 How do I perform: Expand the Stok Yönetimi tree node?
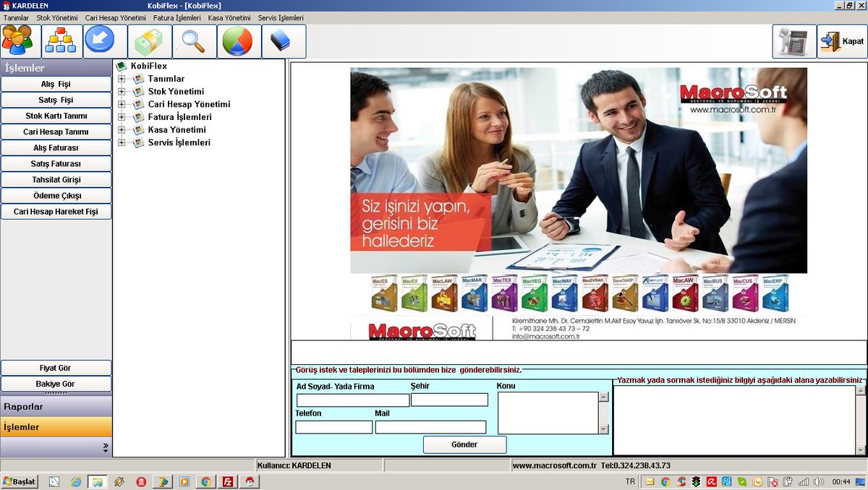(123, 90)
